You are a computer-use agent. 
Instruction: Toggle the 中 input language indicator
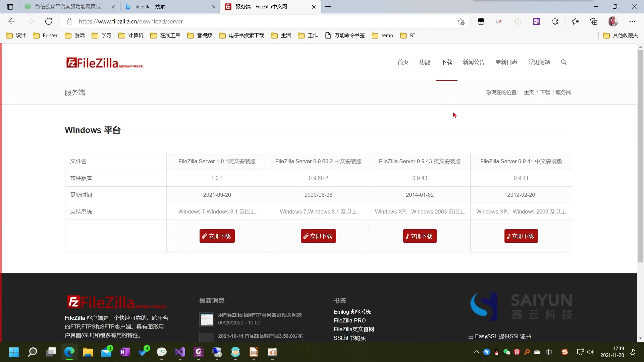pyautogui.click(x=549, y=352)
